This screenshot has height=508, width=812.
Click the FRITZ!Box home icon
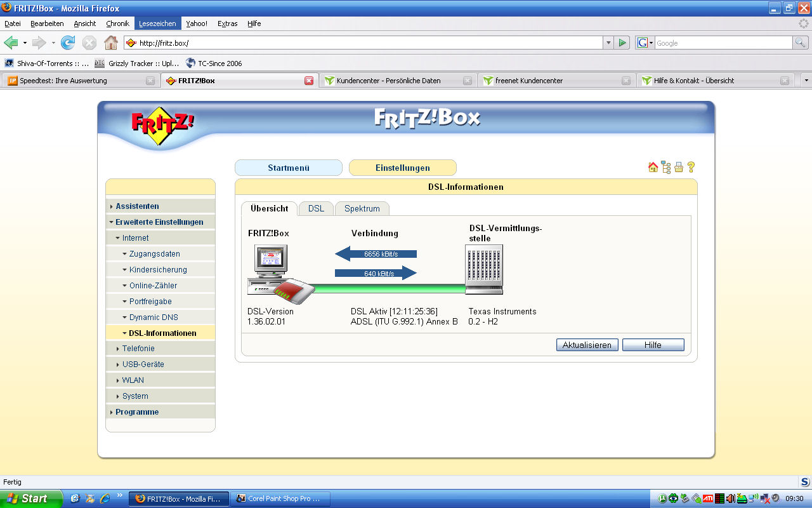click(x=653, y=167)
